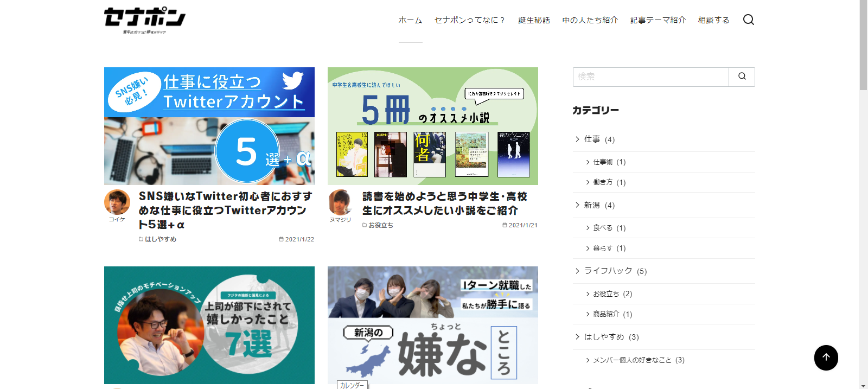Open the 新潟 (4) category link
Viewport: 868px width, 389px height.
tap(599, 205)
